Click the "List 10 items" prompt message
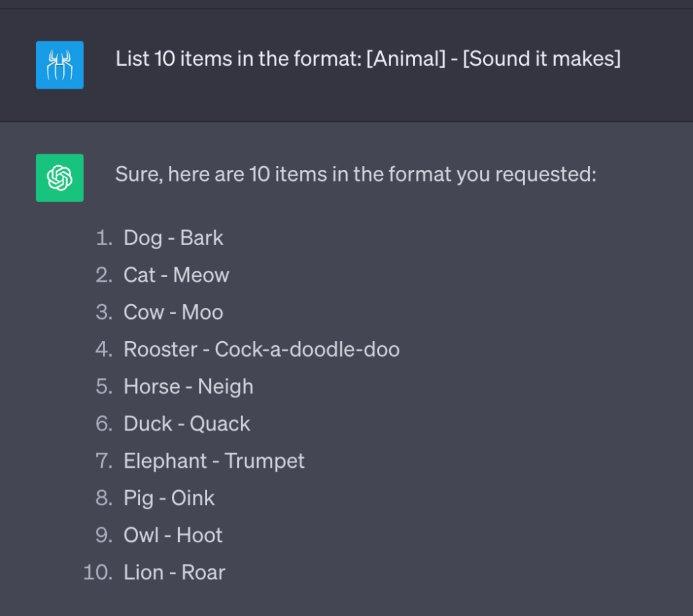The width and height of the screenshot is (693, 616). point(367,59)
